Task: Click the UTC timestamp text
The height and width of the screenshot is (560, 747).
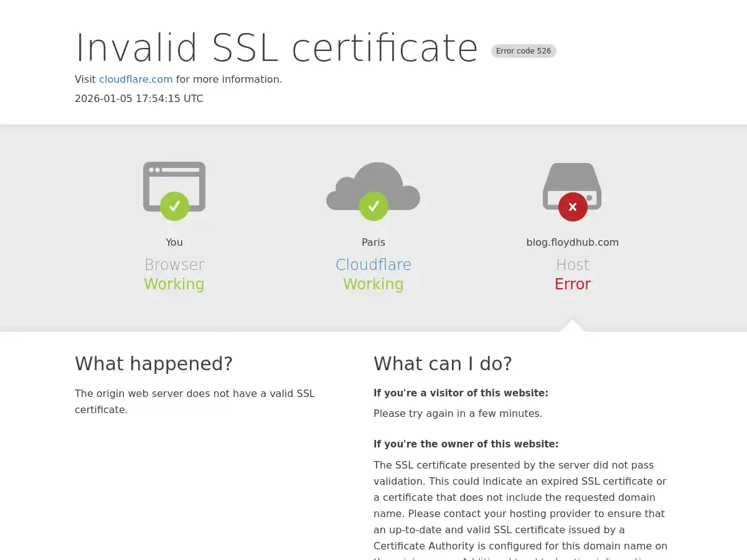Action: coord(139,98)
